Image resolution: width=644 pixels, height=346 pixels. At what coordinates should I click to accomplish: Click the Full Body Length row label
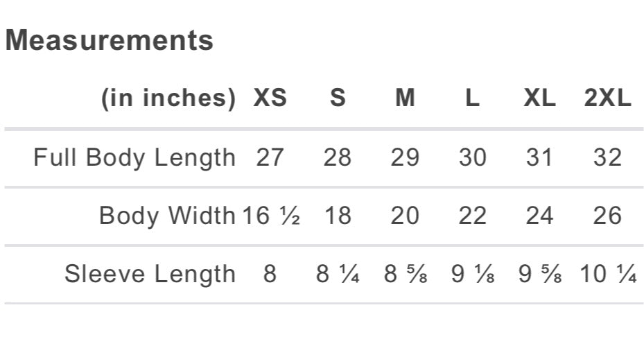tap(134, 157)
